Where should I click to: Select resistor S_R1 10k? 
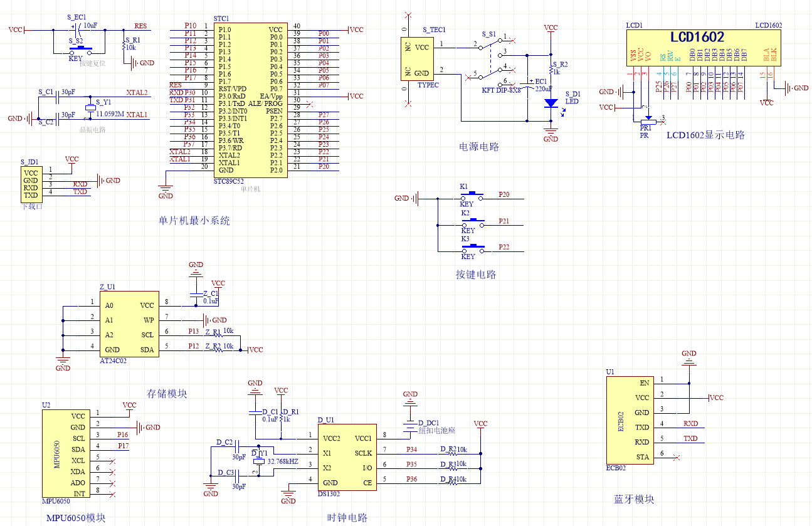(124, 45)
